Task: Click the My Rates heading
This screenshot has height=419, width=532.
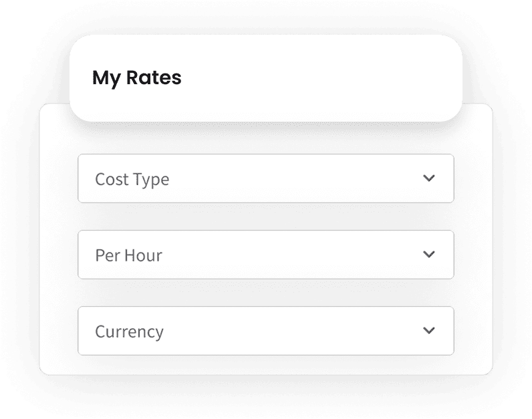Action: pyautogui.click(x=137, y=78)
